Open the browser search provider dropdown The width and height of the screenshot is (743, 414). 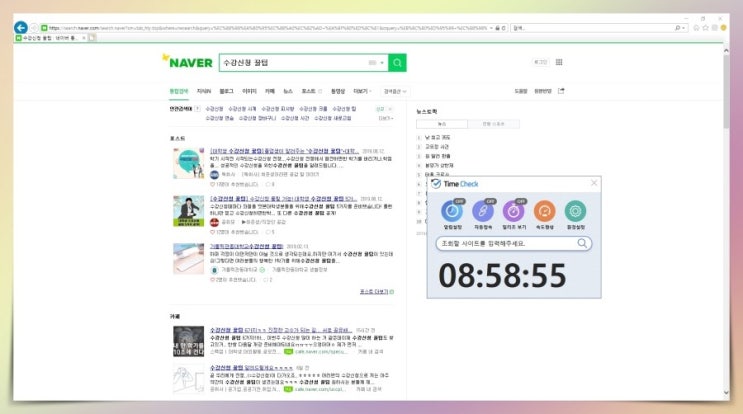tap(683, 28)
